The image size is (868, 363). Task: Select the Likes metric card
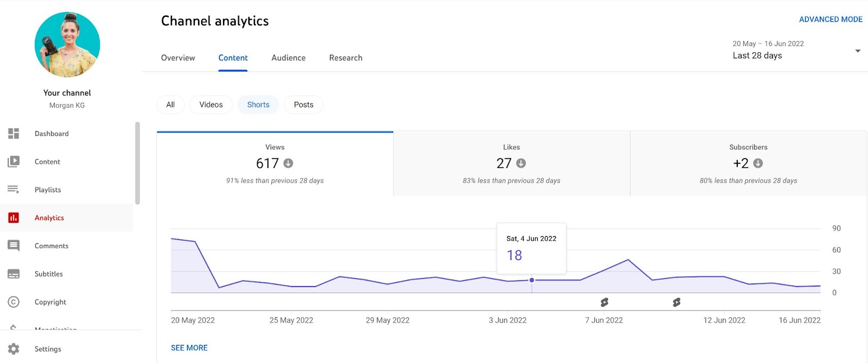coord(511,163)
